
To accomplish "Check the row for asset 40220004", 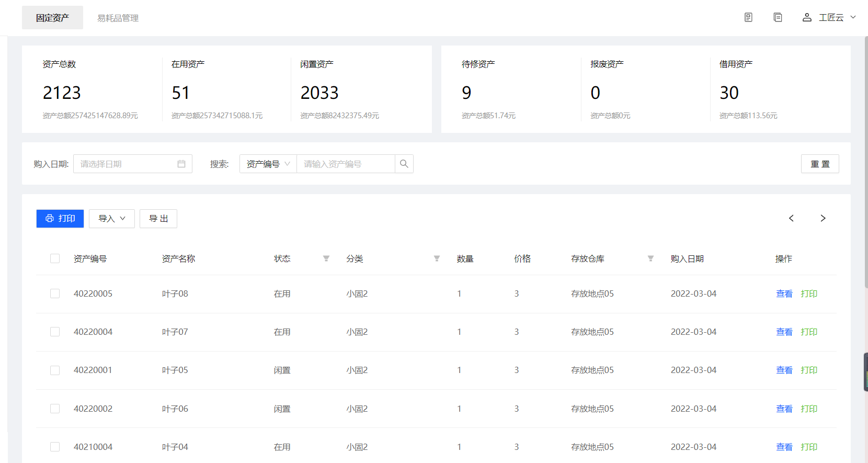I will (55, 332).
